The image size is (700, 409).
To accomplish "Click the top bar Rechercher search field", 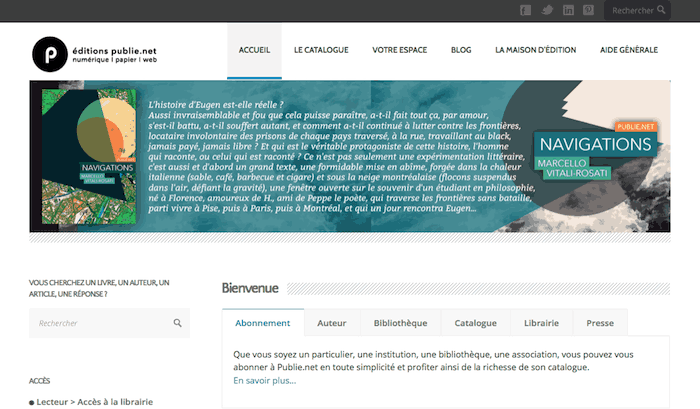I will (x=637, y=10).
